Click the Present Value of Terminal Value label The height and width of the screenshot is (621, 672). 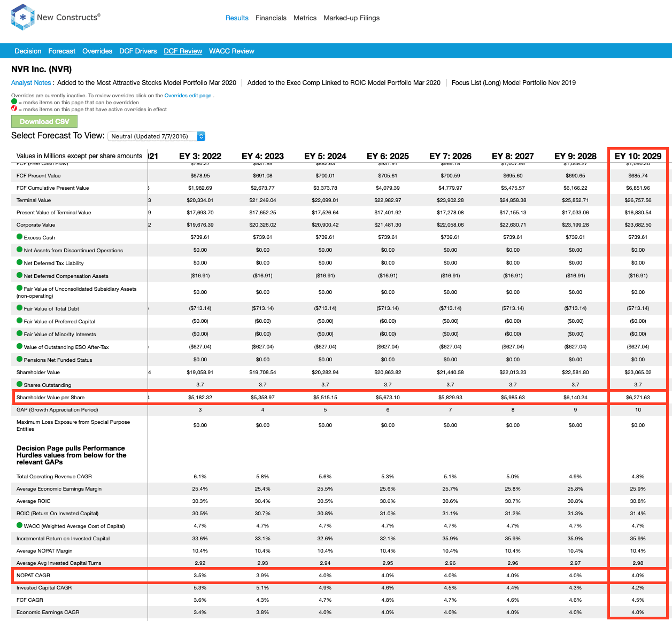click(54, 213)
